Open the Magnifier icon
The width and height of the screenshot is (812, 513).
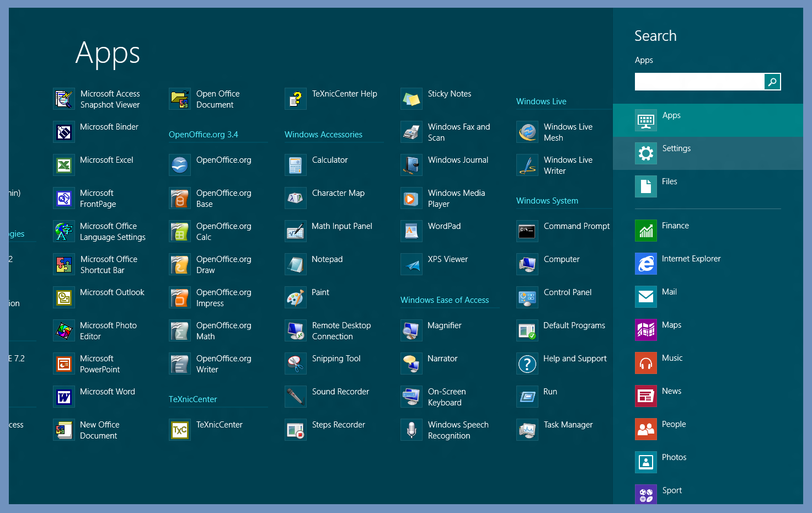411,331
